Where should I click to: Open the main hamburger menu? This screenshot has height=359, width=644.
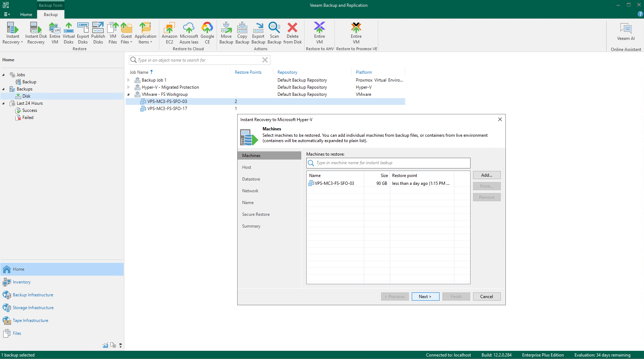[x=7, y=14]
